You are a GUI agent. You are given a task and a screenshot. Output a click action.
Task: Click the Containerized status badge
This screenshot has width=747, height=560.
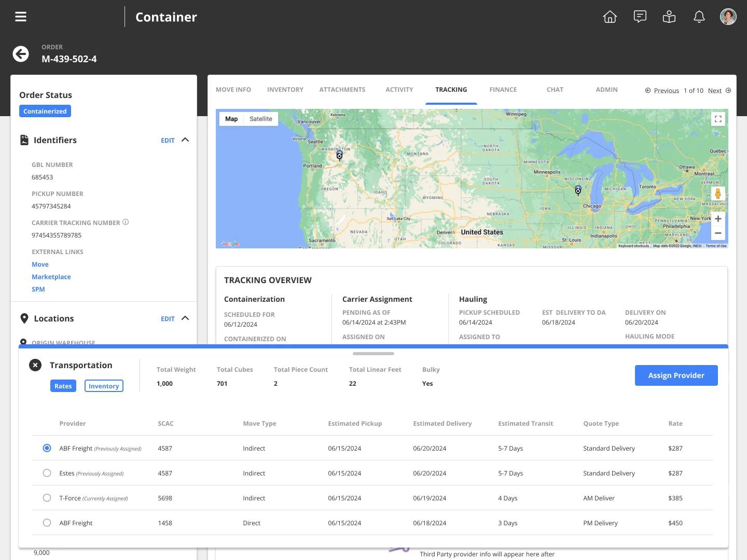pyautogui.click(x=45, y=111)
